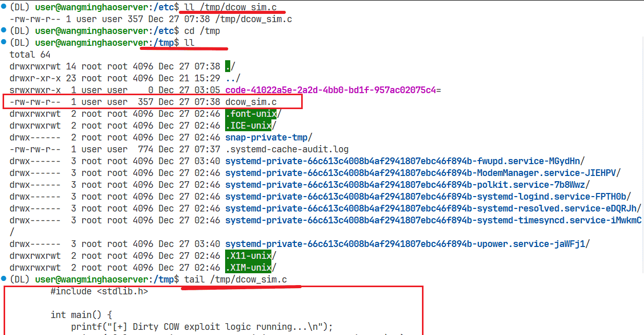Click the '#include <stdlib.h>' line
The width and height of the screenshot is (644, 335).
(99, 291)
